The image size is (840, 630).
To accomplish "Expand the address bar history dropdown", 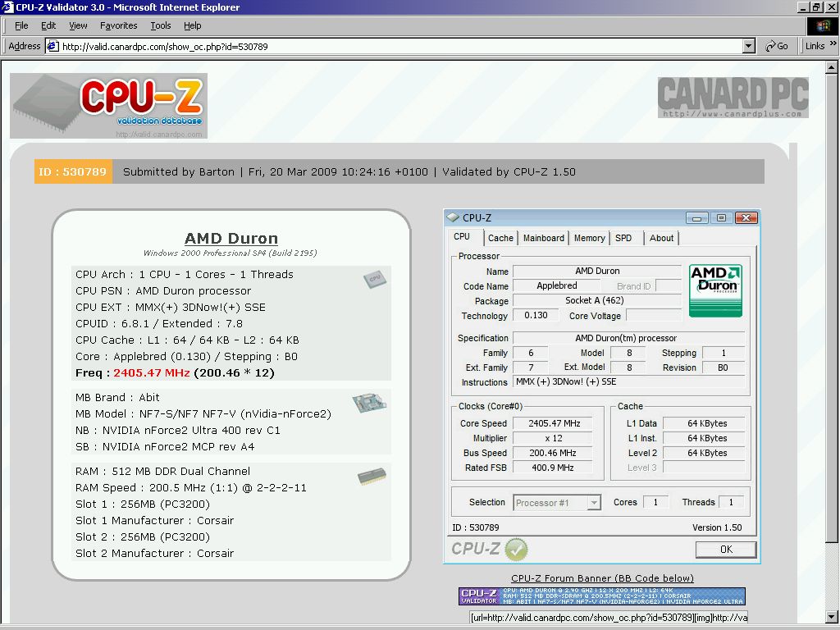I will click(x=749, y=46).
